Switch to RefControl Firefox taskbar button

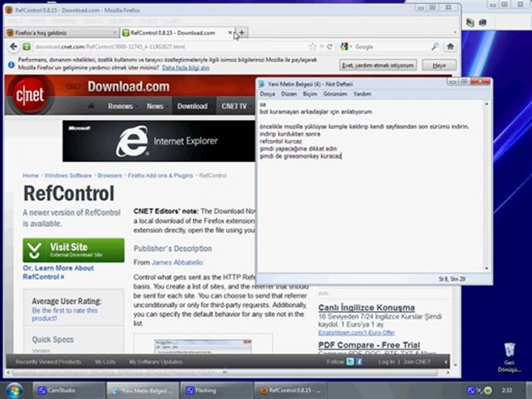[290, 391]
